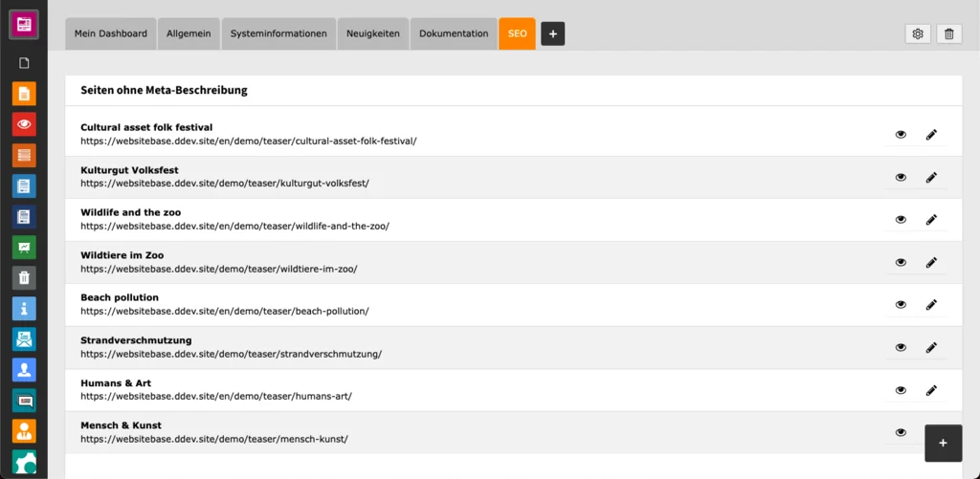Open the red eye View module icon
The image size is (980, 479).
click(x=24, y=124)
